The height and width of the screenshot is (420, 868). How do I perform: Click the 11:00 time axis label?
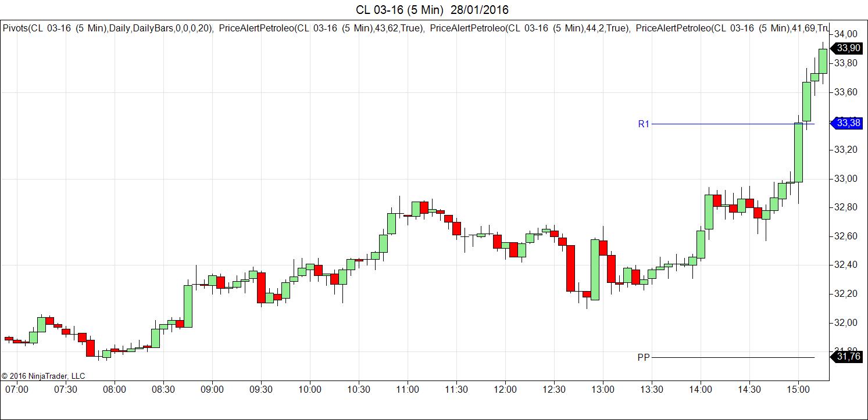point(407,389)
